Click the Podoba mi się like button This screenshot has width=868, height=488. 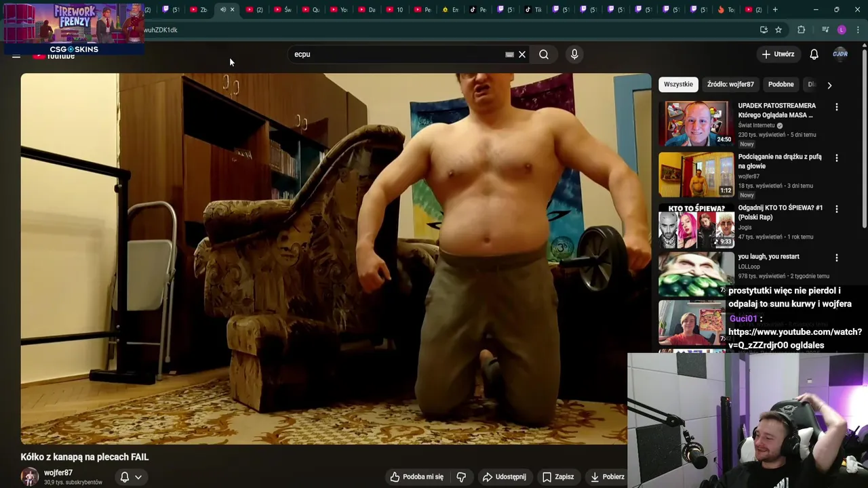click(x=416, y=476)
